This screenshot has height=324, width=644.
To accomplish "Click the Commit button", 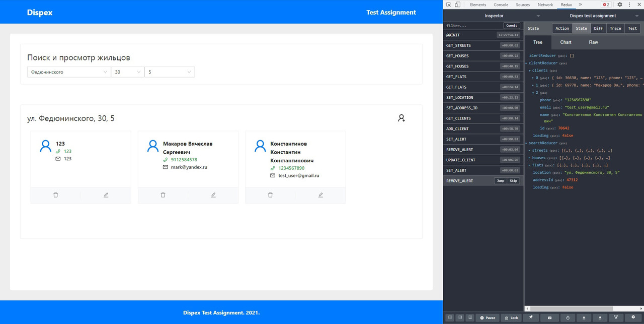I will point(512,26).
